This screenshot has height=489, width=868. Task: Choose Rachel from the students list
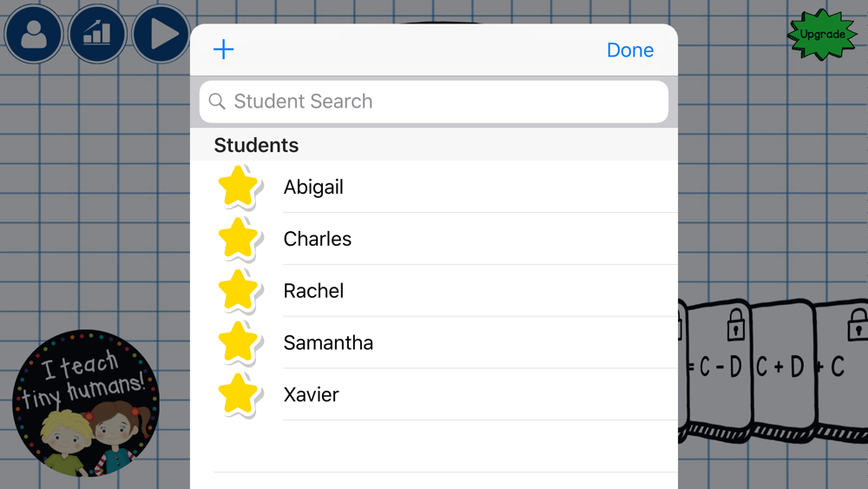point(434,291)
